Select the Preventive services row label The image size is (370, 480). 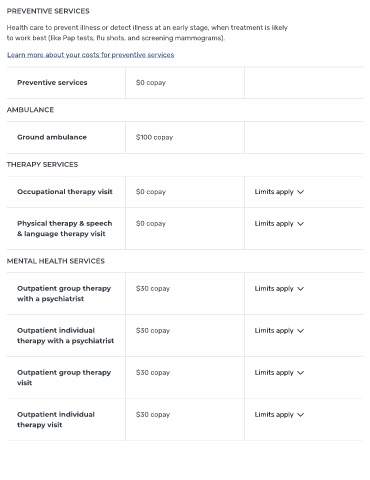(52, 82)
